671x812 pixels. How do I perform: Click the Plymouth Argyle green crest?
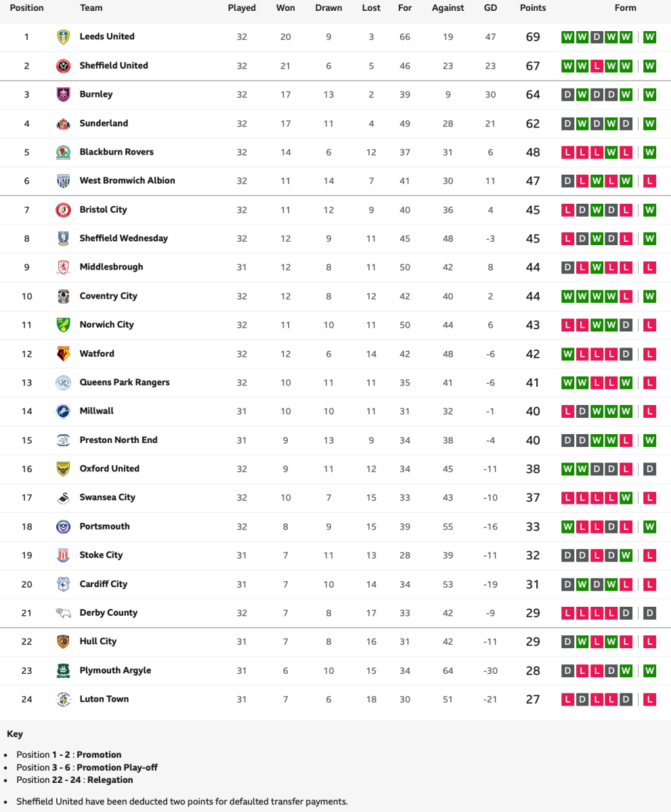[x=63, y=670]
